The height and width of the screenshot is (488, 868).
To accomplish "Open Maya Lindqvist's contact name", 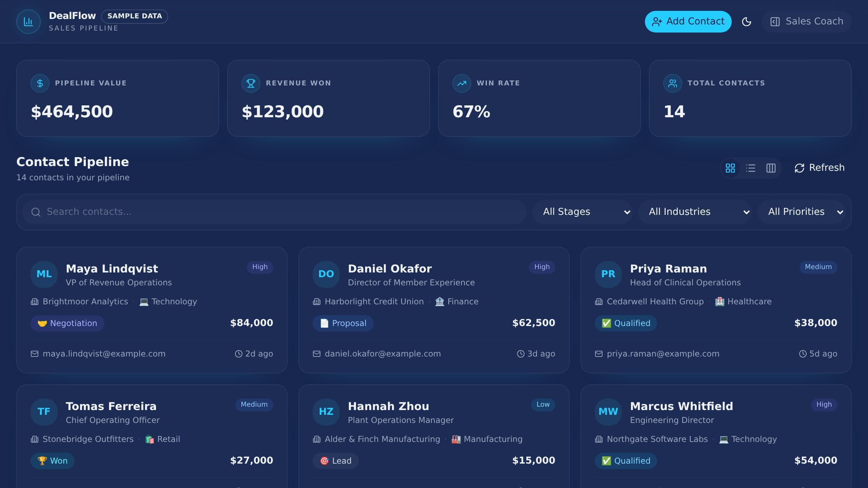I will pyautogui.click(x=112, y=269).
